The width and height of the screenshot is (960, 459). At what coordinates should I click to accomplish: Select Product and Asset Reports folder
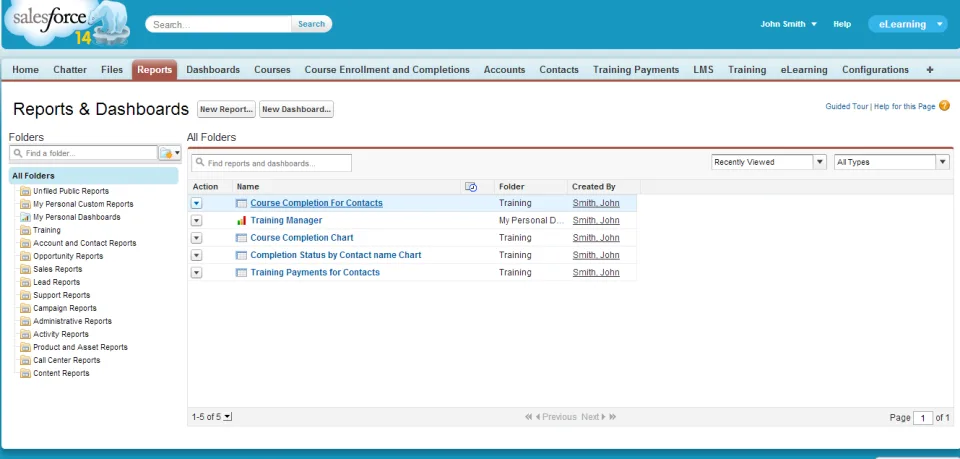click(x=80, y=347)
